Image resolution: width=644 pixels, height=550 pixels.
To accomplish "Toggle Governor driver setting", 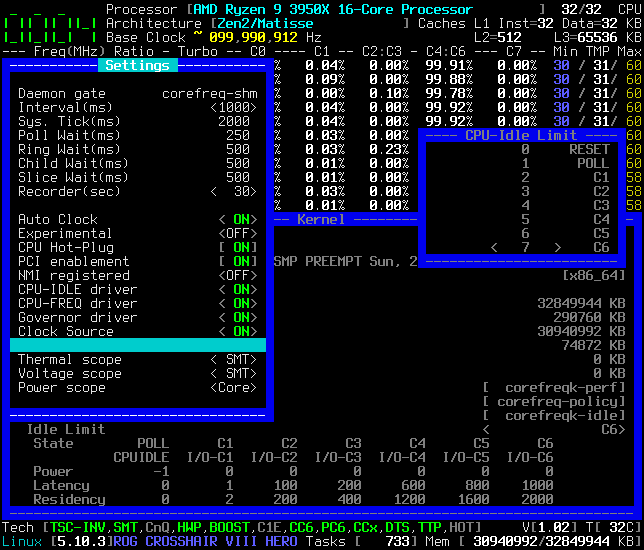I will [238, 317].
